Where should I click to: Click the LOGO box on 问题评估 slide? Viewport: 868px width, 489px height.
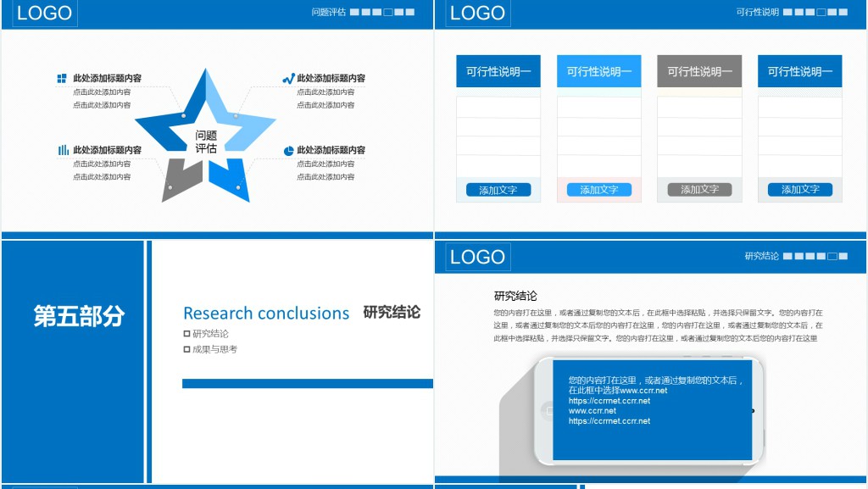click(x=46, y=13)
